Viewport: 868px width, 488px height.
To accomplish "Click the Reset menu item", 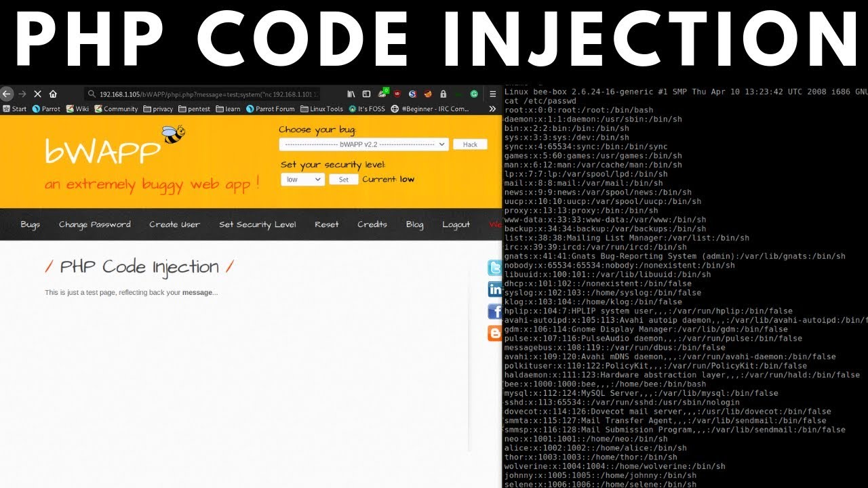I will click(x=326, y=224).
